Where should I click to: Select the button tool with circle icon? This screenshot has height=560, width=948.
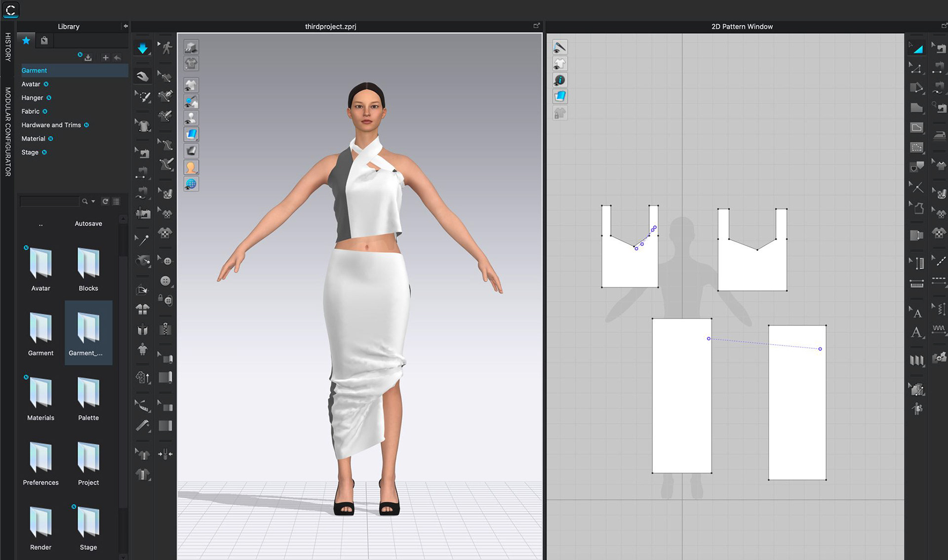coord(165,281)
